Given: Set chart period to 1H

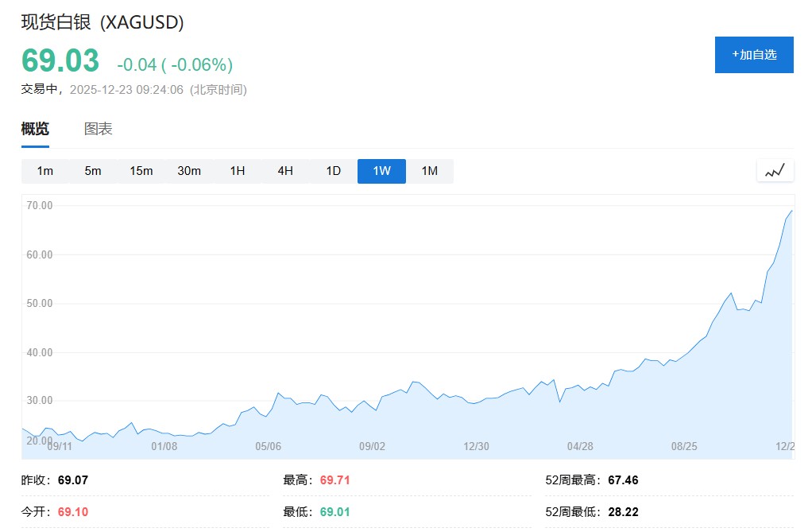Looking at the screenshot, I should [x=238, y=171].
